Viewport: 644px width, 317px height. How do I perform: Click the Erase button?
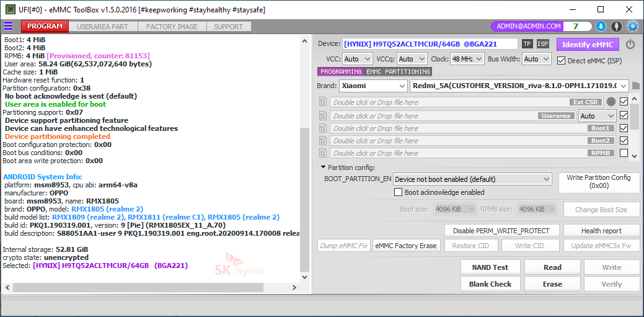(x=552, y=284)
